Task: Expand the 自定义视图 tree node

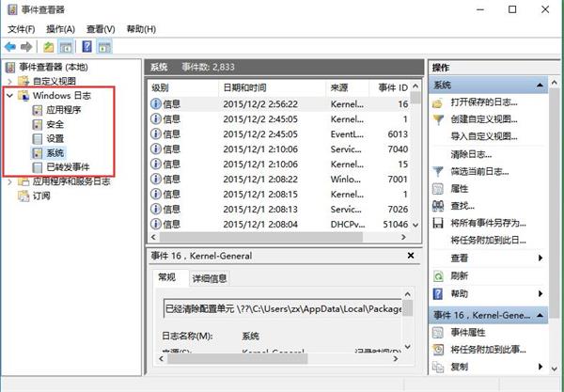Action: 9,81
